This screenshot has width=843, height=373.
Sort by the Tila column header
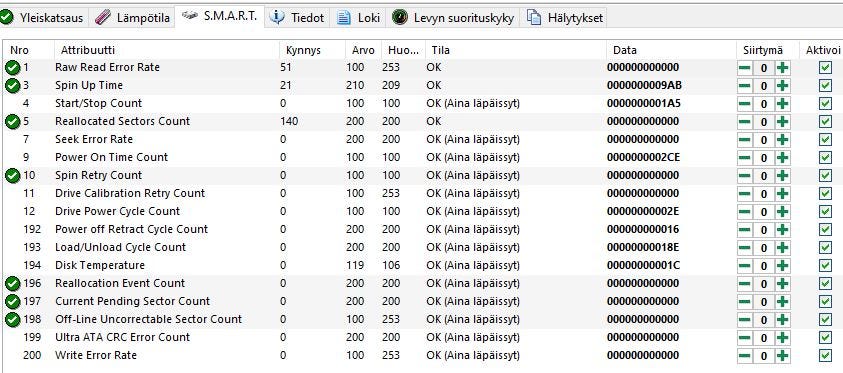click(516, 50)
